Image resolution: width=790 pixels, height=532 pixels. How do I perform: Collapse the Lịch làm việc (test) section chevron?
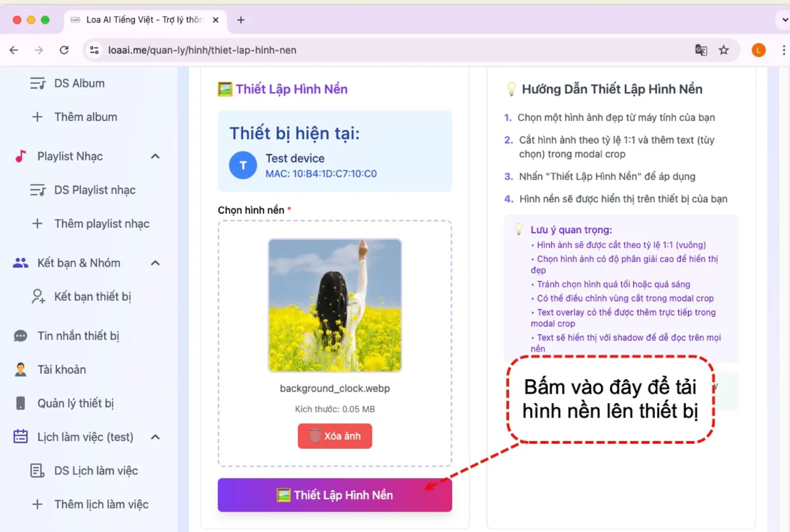(x=155, y=437)
